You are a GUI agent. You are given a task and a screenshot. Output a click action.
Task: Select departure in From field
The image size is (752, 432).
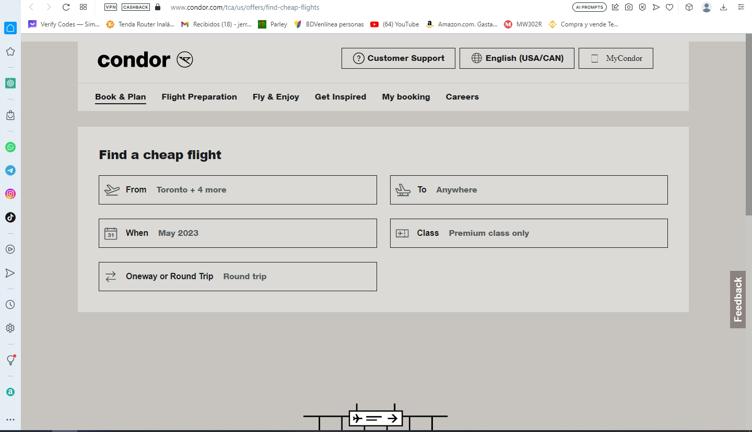tap(237, 190)
